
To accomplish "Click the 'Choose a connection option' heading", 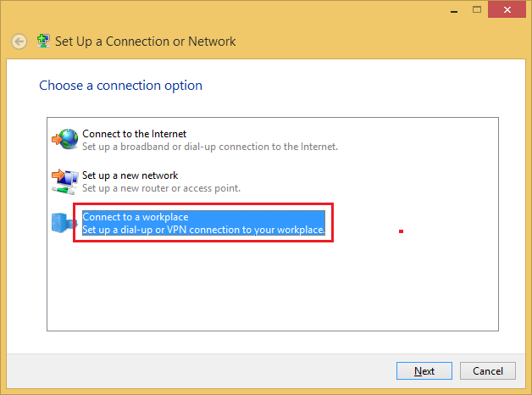I will 121,86.
